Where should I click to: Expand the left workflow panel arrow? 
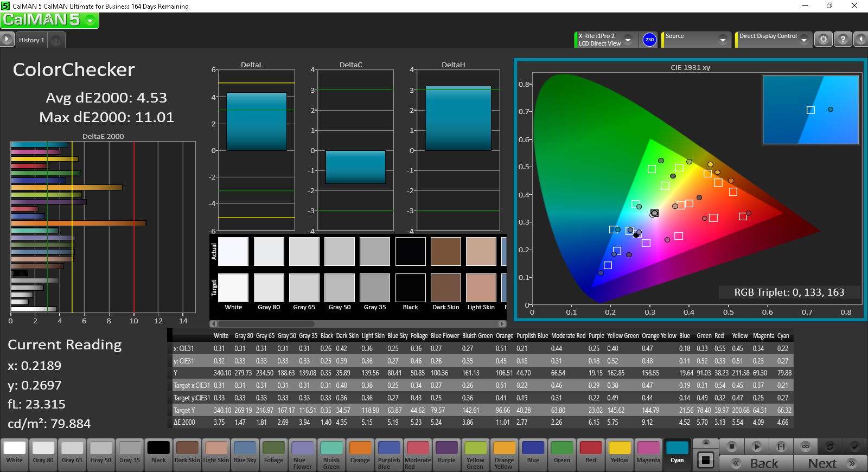[7, 39]
